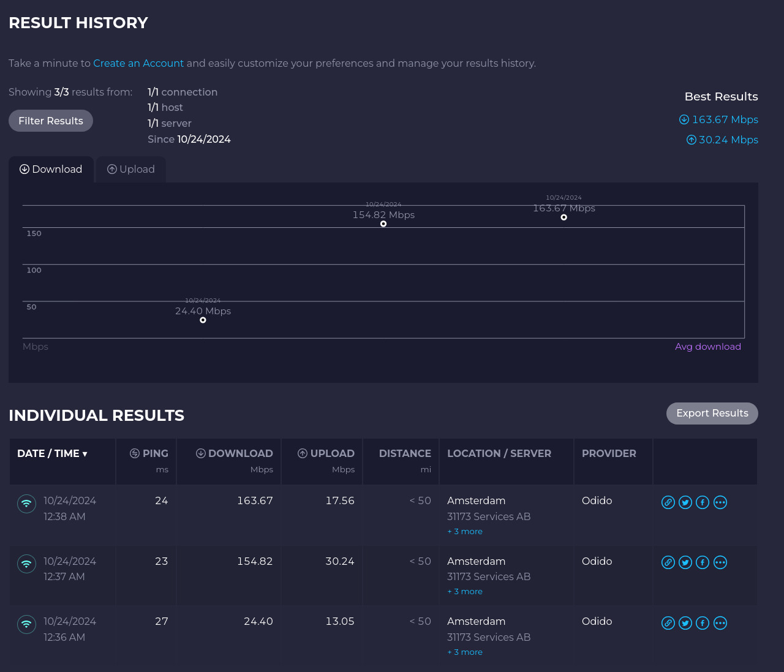The height and width of the screenshot is (672, 784).
Task: Click upload value 13.05 in table
Action: tap(340, 621)
